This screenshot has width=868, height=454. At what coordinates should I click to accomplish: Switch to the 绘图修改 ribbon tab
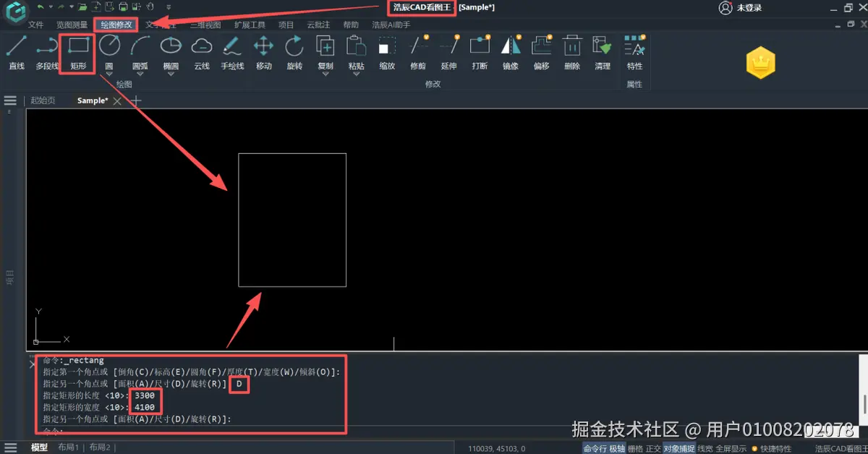116,25
